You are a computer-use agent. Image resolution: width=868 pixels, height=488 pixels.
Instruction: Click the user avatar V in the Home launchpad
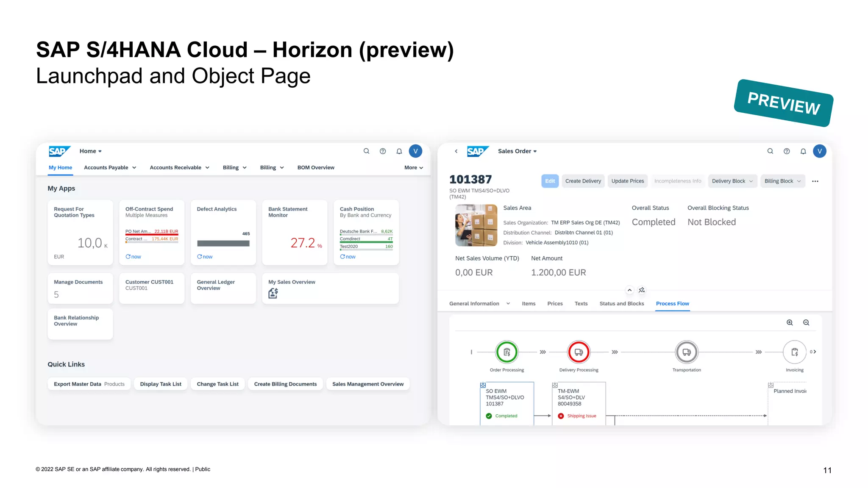[415, 151]
